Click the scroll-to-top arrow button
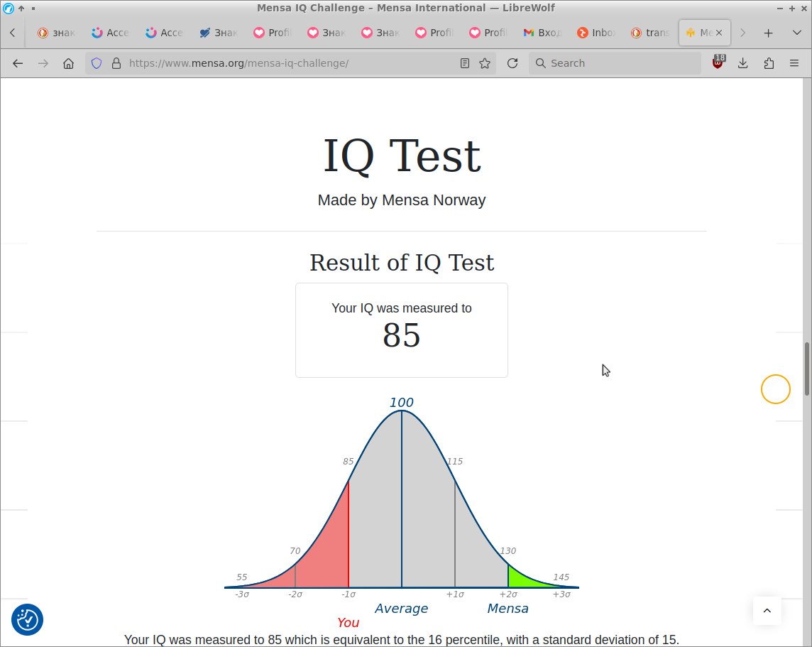This screenshot has width=812, height=647. (767, 610)
